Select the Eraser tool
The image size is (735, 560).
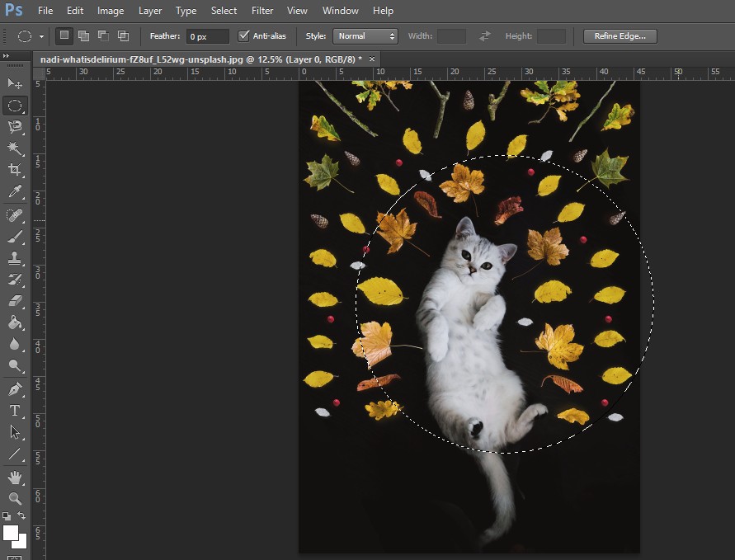[x=15, y=301]
